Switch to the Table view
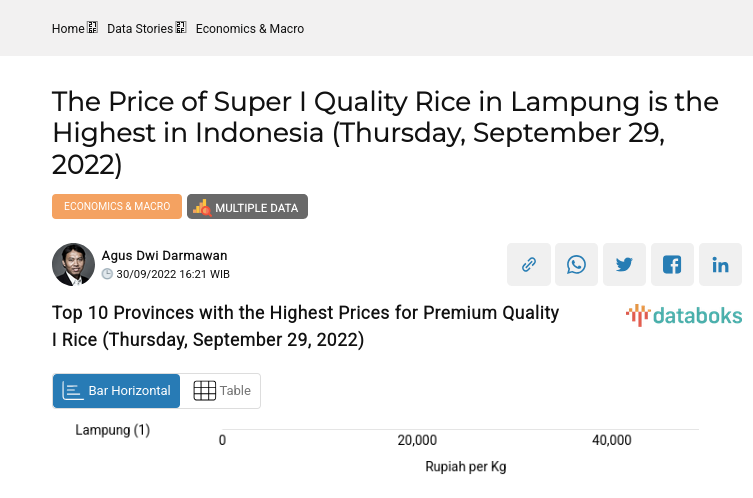 tap(221, 391)
